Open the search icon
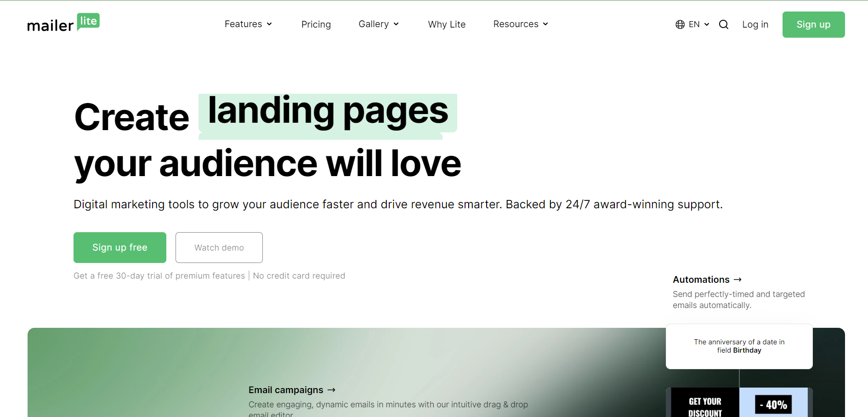The image size is (868, 417). (723, 24)
